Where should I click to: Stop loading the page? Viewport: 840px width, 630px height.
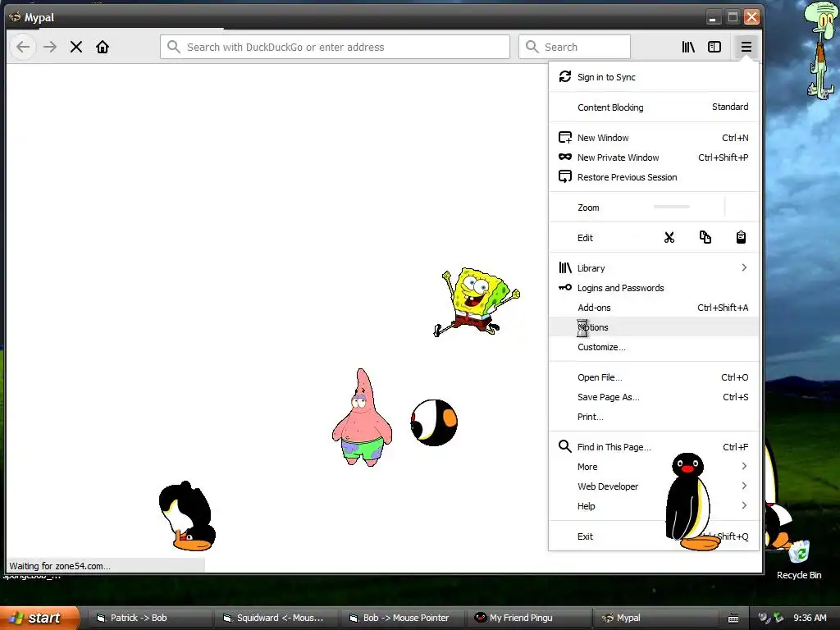[76, 47]
